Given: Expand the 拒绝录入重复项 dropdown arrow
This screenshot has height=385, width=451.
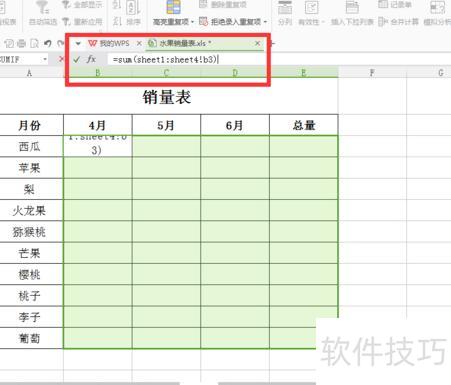Looking at the screenshot, I should pyautogui.click(x=266, y=22).
